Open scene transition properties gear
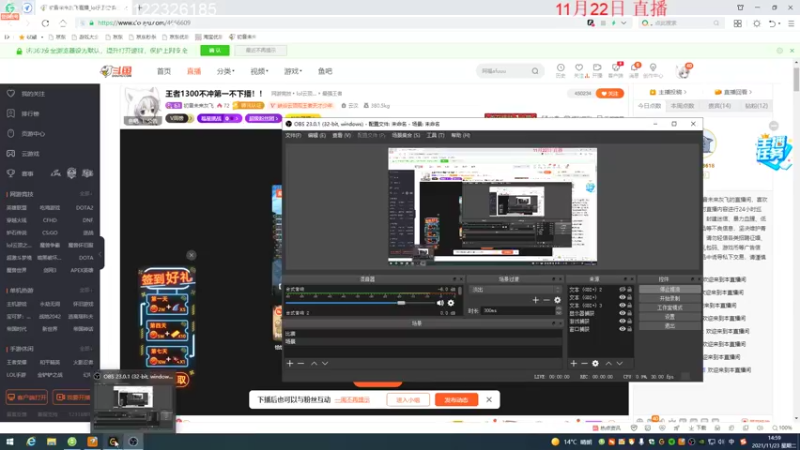The height and width of the screenshot is (450, 800). (x=558, y=300)
